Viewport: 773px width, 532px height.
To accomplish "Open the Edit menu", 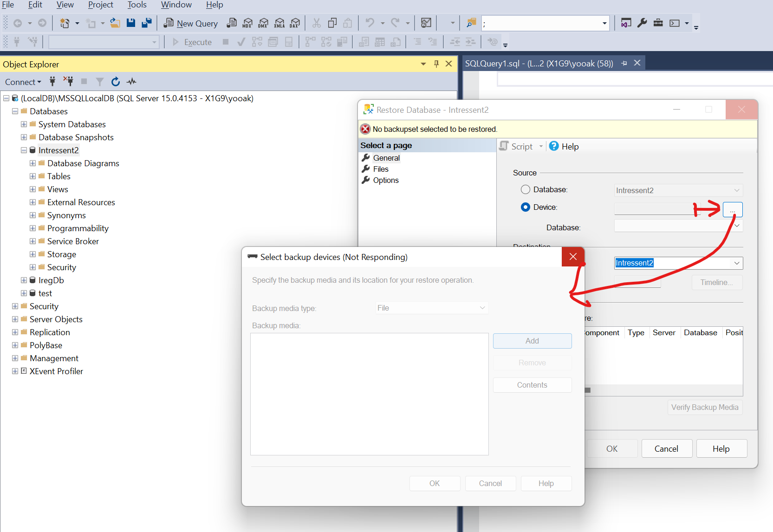I will pos(35,5).
